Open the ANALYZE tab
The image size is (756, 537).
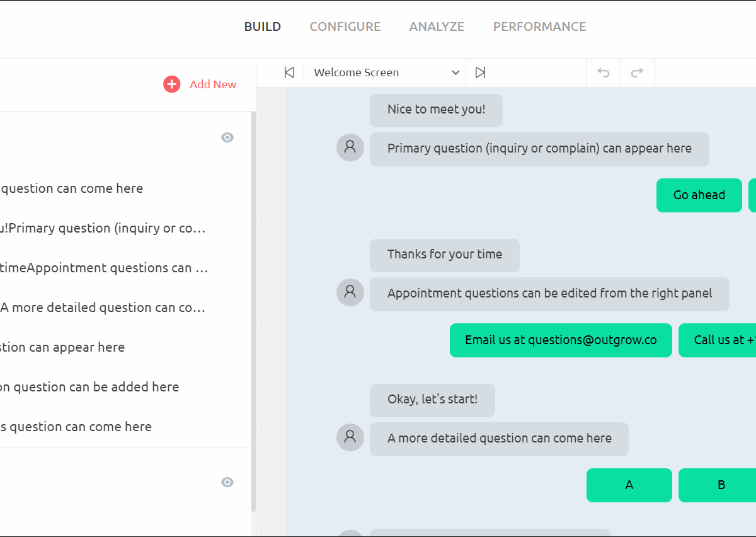pyautogui.click(x=437, y=26)
